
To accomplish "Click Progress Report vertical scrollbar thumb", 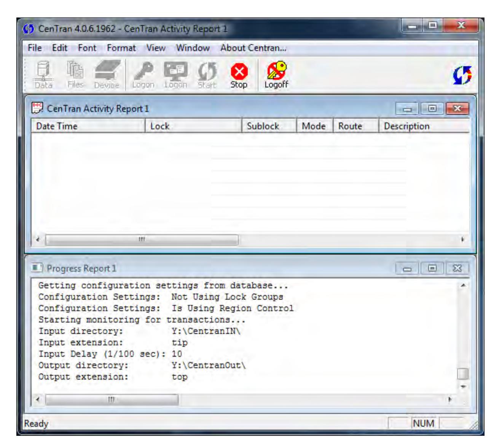I will click(x=462, y=374).
